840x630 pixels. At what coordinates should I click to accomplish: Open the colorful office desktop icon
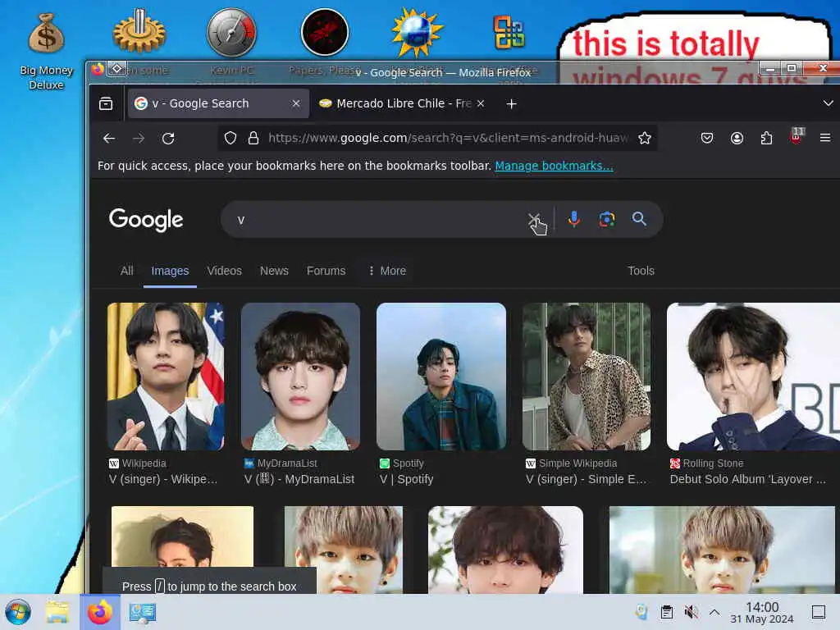509,32
